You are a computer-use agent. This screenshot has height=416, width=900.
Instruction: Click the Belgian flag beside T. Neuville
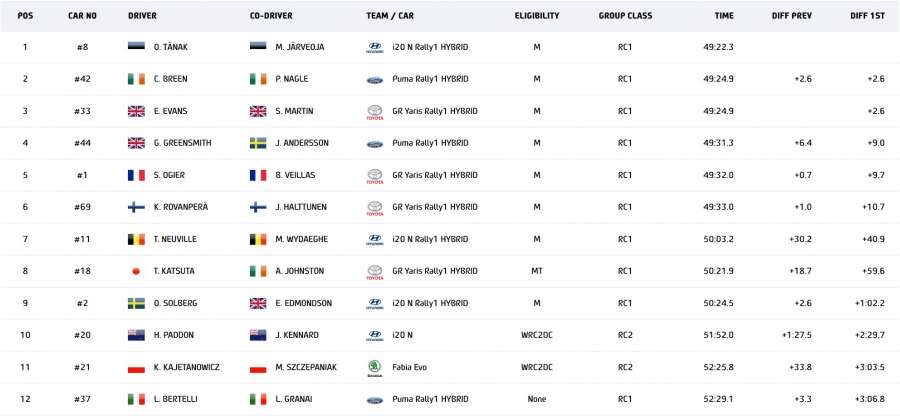tap(137, 239)
